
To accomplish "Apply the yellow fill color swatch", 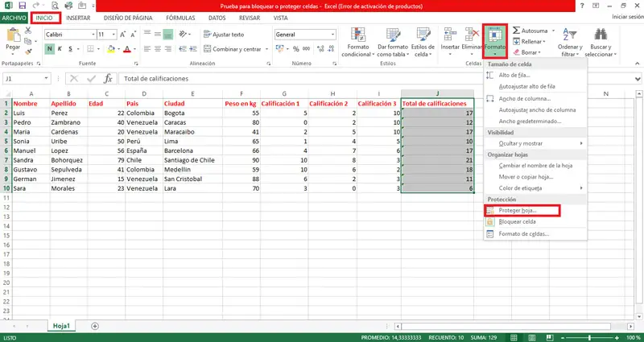I will (x=111, y=49).
